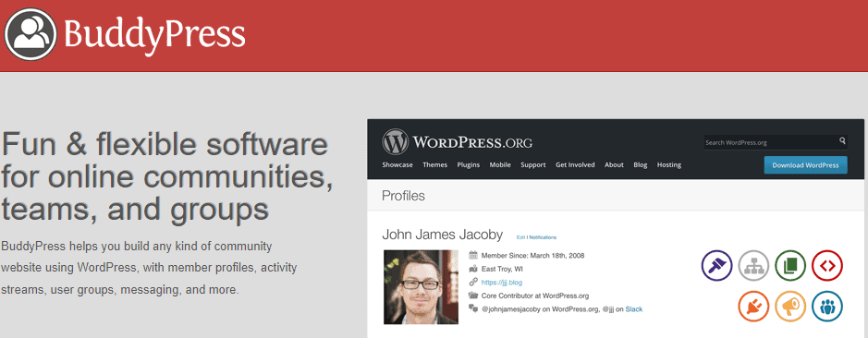Open the Blog menu item
This screenshot has width=868, height=338.
[640, 165]
